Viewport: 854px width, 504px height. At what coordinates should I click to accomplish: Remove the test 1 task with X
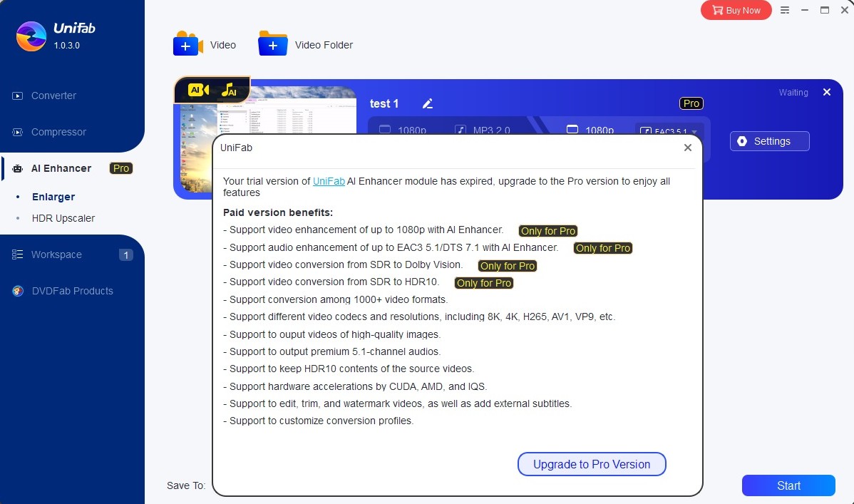[827, 92]
